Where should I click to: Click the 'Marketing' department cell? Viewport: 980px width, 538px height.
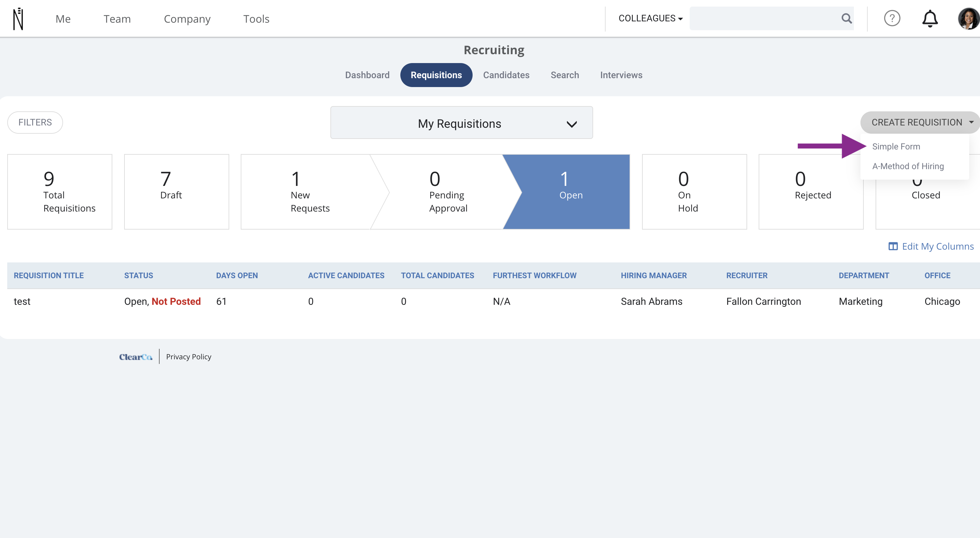(x=860, y=301)
